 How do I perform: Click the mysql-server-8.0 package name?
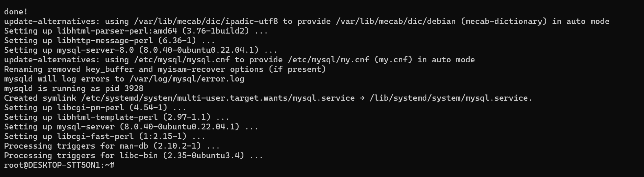[95, 50]
